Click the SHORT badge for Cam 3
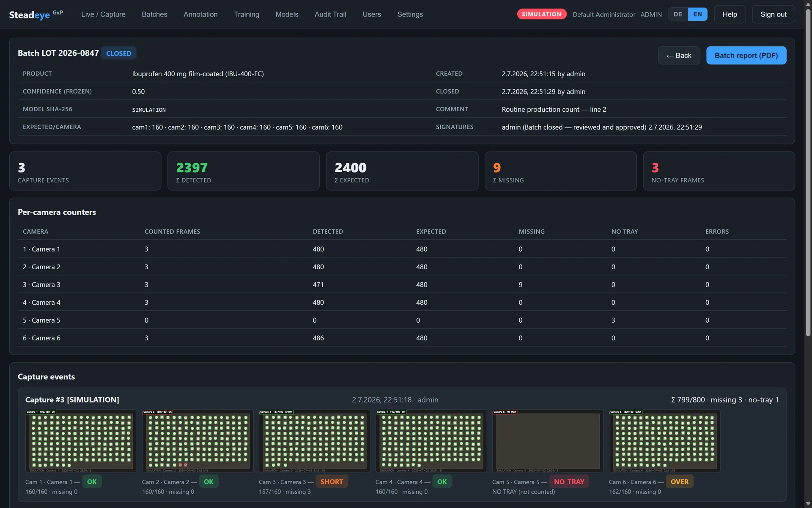 pos(332,482)
